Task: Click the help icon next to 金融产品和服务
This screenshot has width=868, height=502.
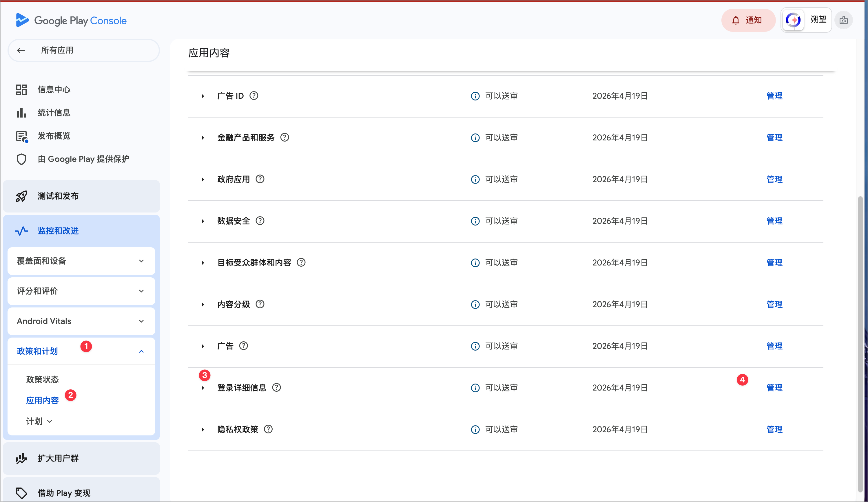Action: [285, 137]
